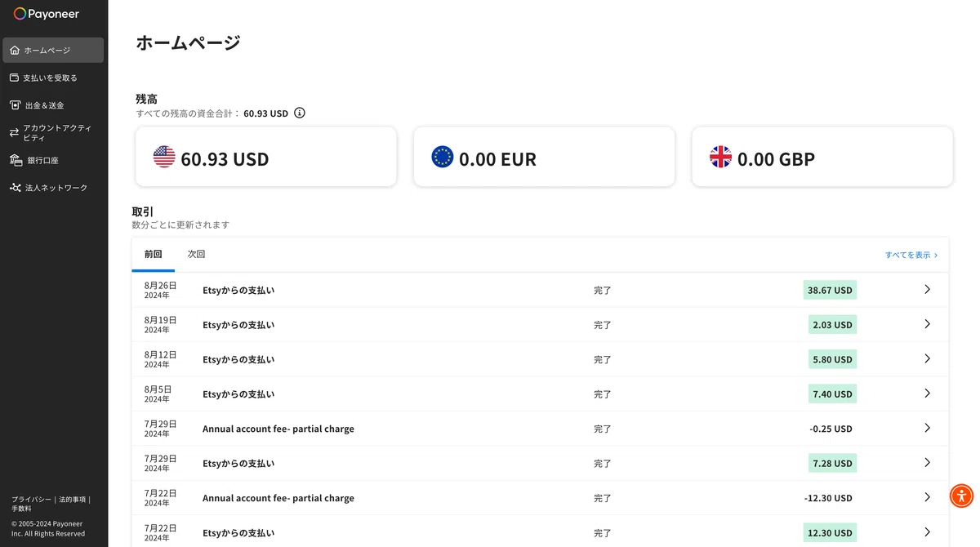Switch to the 次回 tab
This screenshot has height=547, width=980.
196,255
